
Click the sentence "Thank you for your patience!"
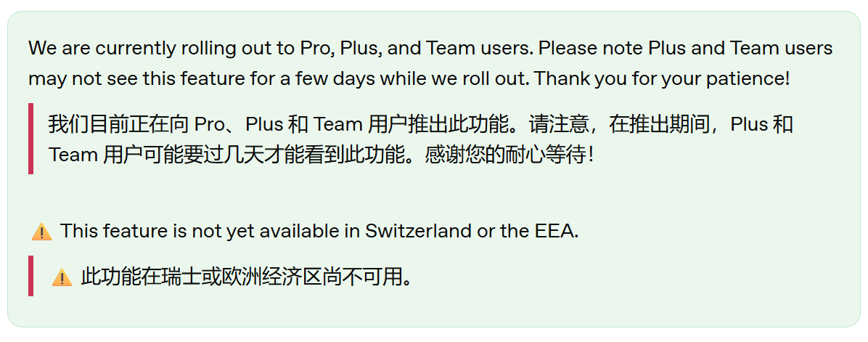[x=663, y=78]
